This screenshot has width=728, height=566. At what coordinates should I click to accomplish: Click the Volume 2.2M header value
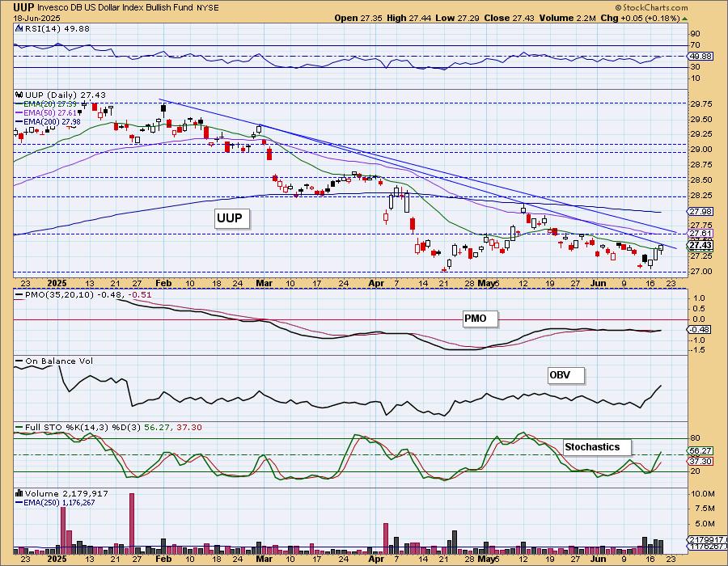pos(566,18)
